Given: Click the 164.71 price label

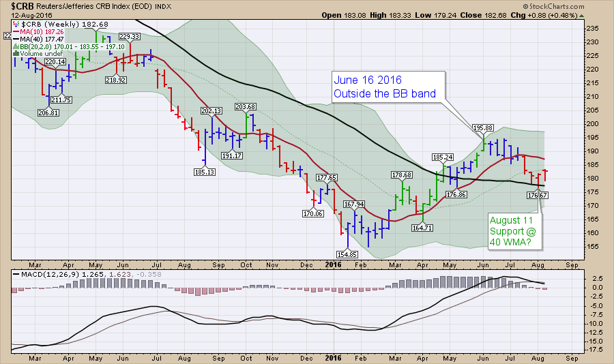Looking at the screenshot, I should coord(422,228).
